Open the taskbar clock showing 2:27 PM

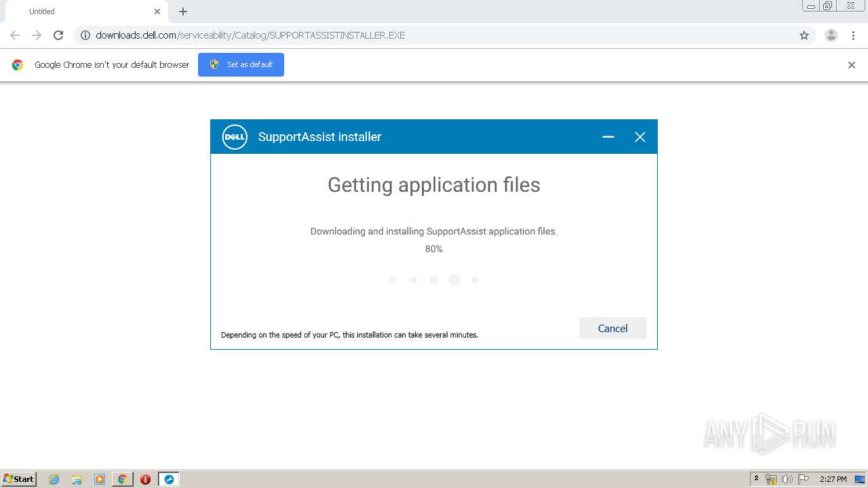click(833, 479)
